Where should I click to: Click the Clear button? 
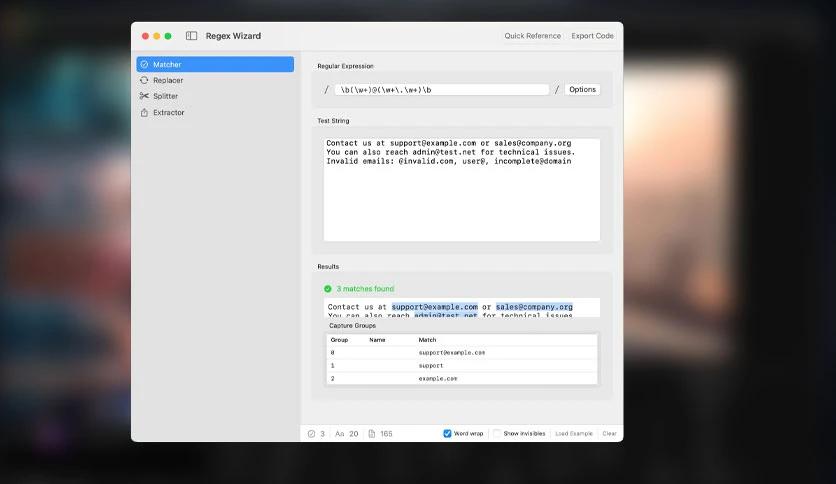coord(609,434)
